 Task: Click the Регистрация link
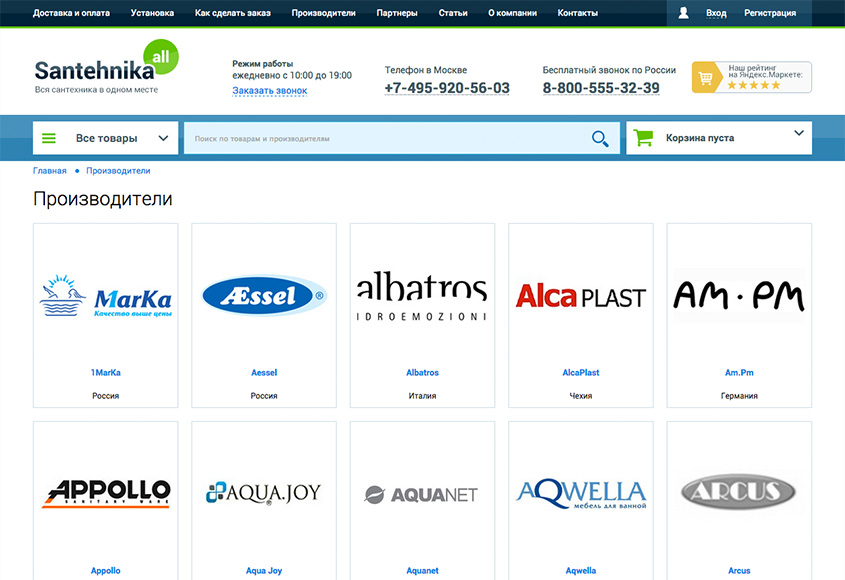(x=770, y=13)
